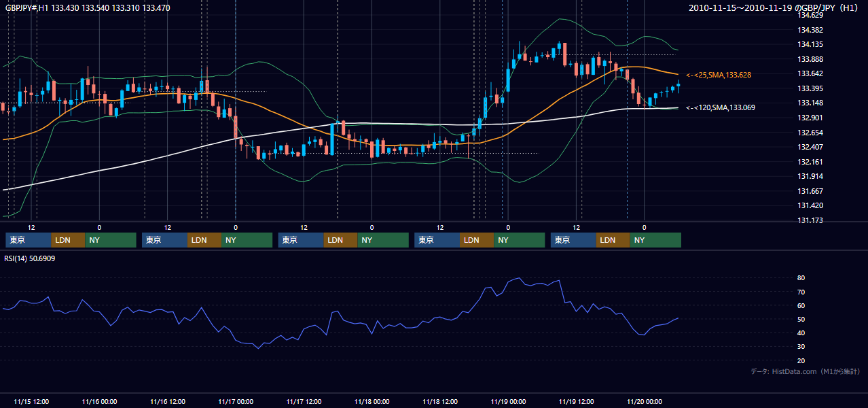Image resolution: width=868 pixels, height=408 pixels.
Task: Click the leftmost 東京 session block
Action: [x=29, y=240]
